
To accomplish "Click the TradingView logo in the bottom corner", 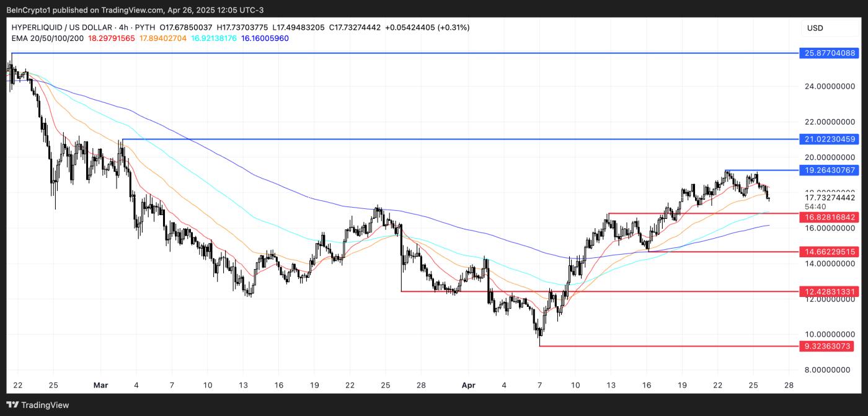I will tap(37, 404).
